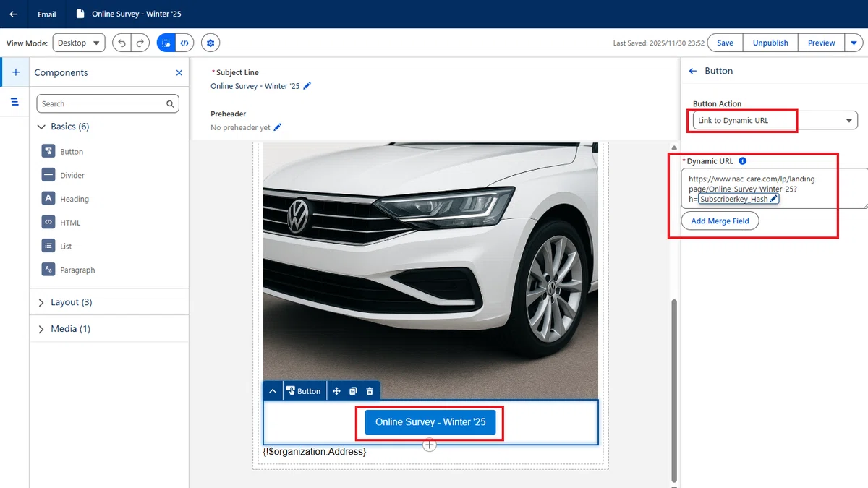Screen dimensions: 868x488
Task: Open the structure list sidebar icon
Action: 15,103
